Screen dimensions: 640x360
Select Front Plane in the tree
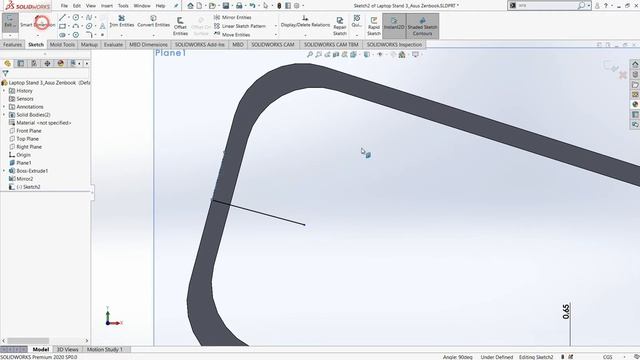29,131
